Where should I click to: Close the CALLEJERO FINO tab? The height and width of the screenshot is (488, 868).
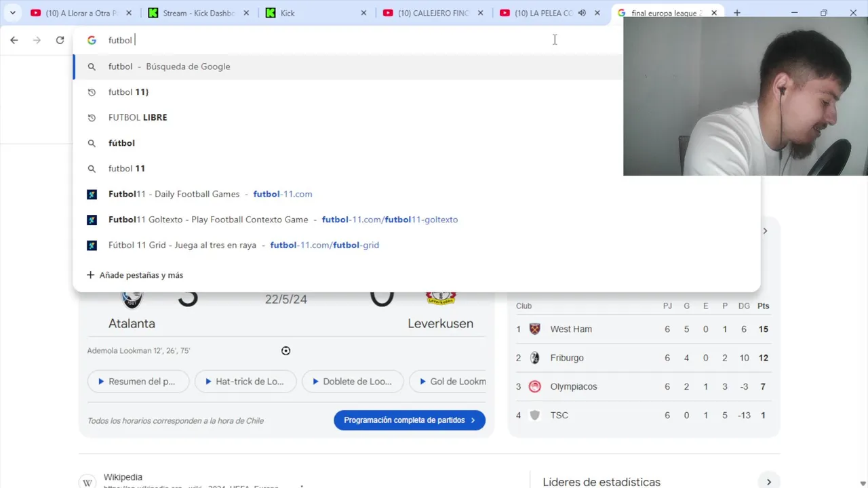(x=481, y=13)
